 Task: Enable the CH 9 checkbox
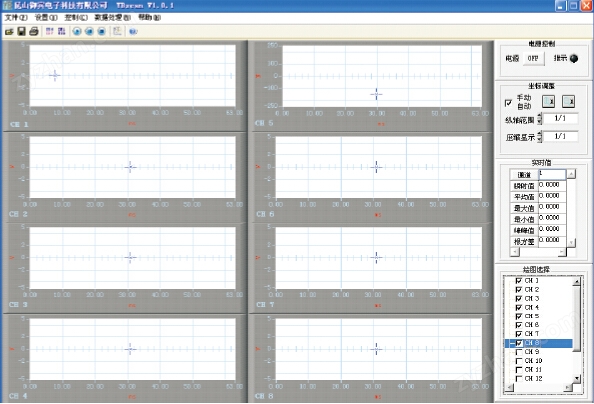click(519, 352)
